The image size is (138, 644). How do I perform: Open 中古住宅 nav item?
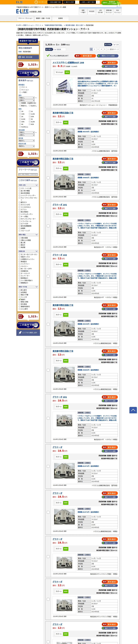pos(92,11)
